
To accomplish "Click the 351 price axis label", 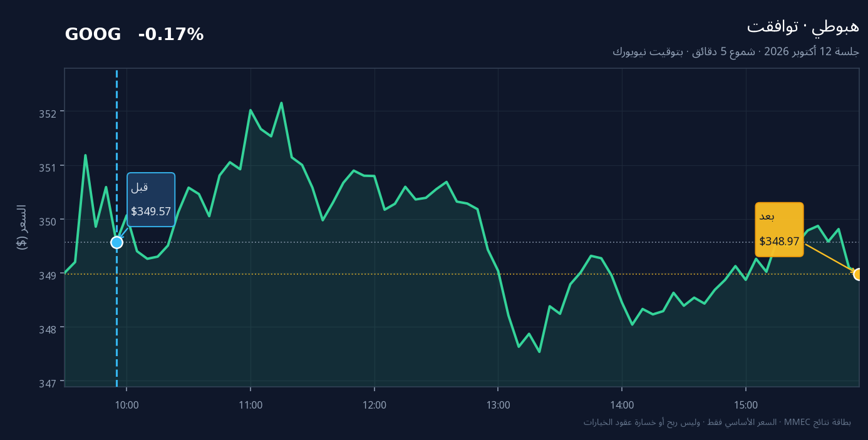I will point(49,167).
